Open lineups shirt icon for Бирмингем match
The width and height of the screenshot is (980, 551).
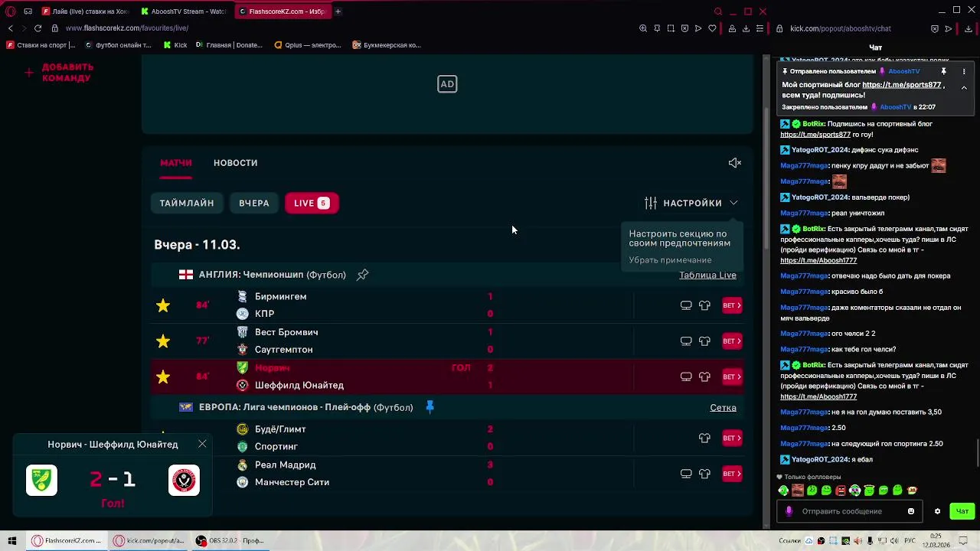coord(704,305)
